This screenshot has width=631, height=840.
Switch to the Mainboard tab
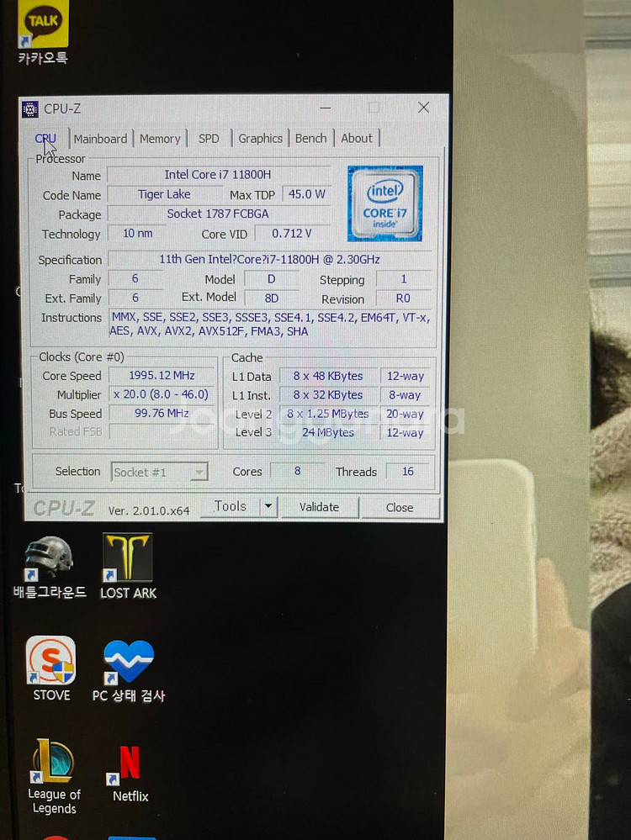(x=101, y=139)
